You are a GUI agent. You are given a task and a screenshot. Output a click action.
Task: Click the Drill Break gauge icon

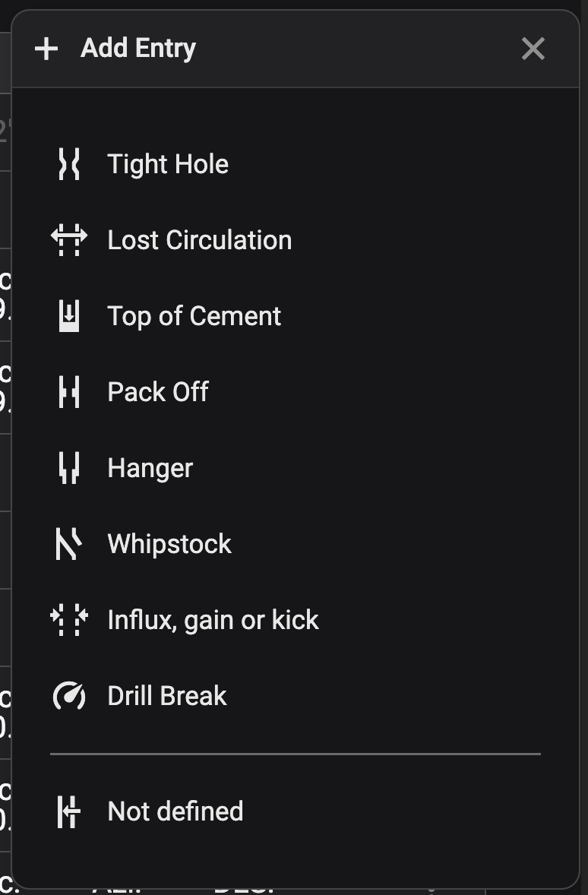tap(67, 695)
